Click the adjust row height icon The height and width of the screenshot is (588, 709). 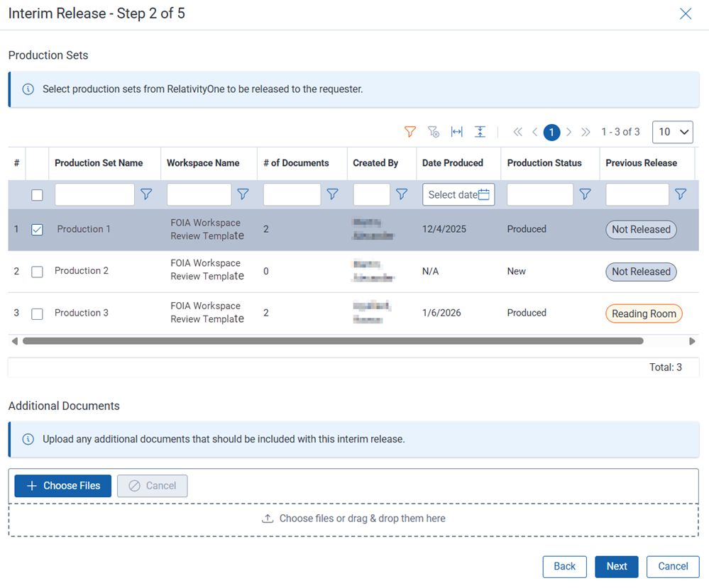pyautogui.click(x=480, y=131)
